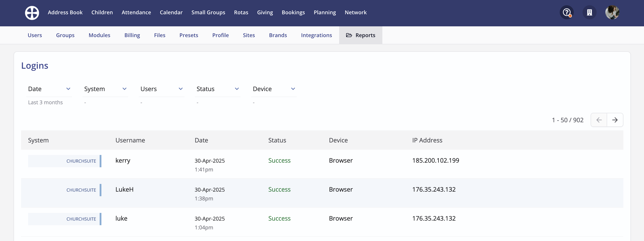Click the Date column header
This screenshot has width=644, height=241.
click(x=201, y=140)
